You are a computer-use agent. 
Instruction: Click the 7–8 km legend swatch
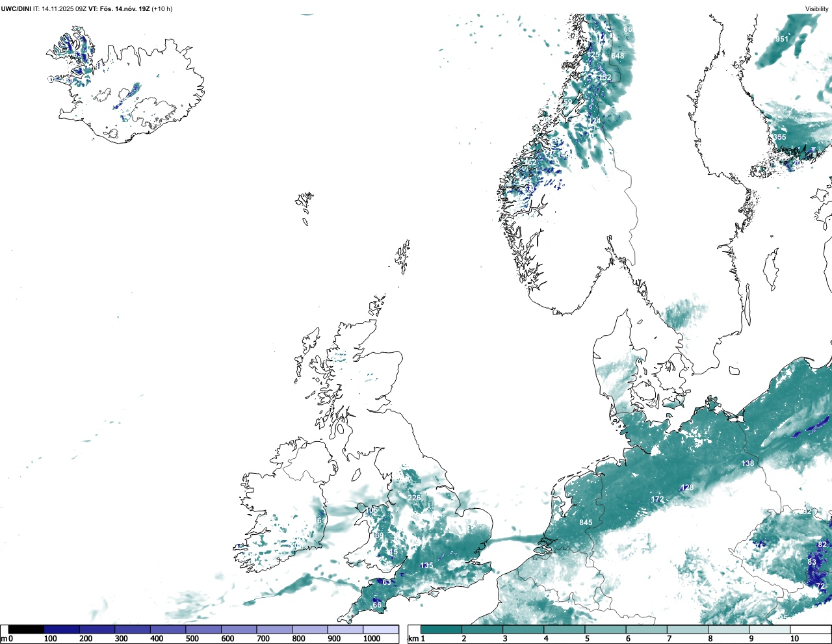[687, 629]
